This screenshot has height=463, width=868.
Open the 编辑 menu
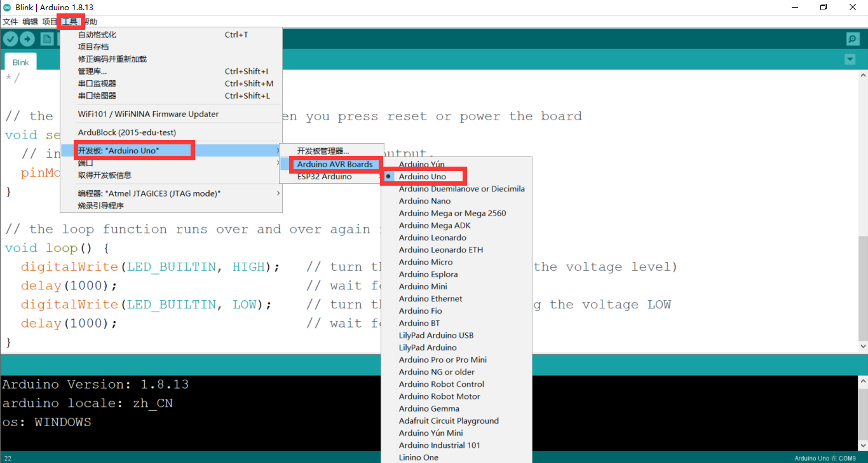click(x=30, y=22)
